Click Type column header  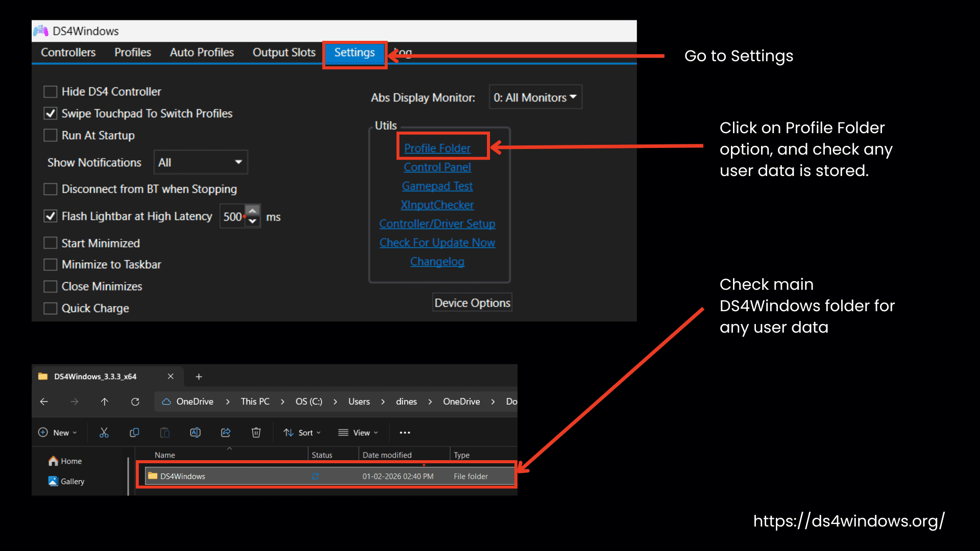461,455
